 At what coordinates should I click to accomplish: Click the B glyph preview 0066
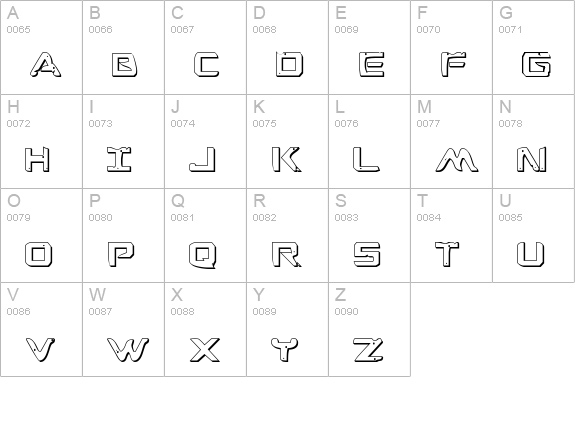point(125,65)
